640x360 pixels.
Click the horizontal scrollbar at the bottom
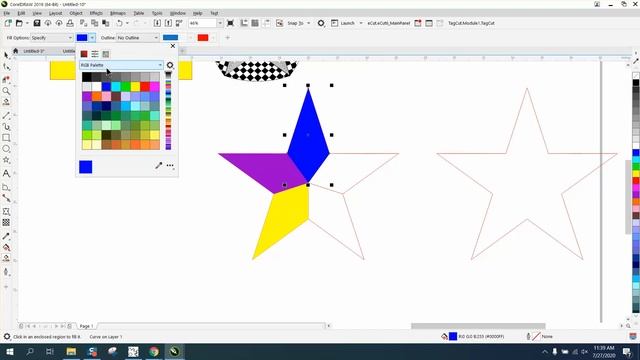pyautogui.click(x=478, y=326)
